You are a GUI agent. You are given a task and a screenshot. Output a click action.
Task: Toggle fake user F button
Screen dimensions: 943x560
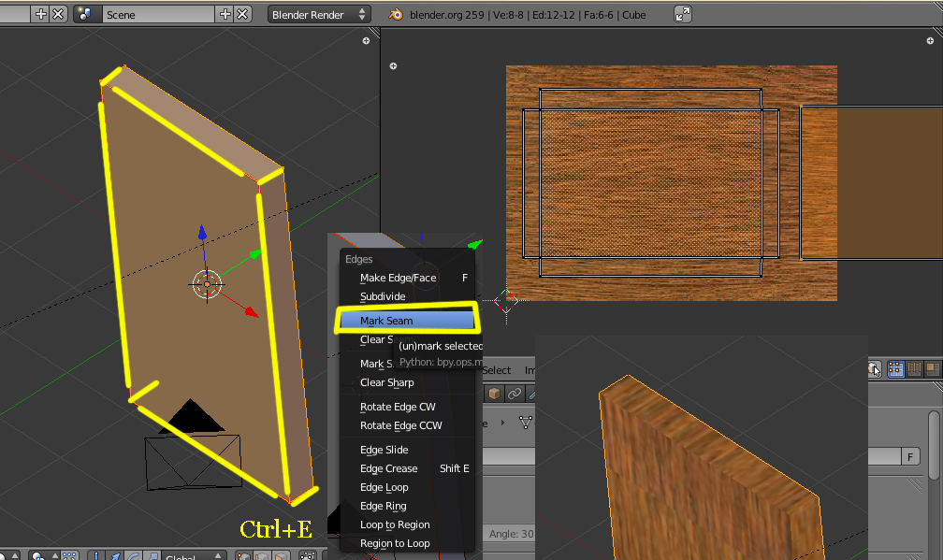point(910,457)
